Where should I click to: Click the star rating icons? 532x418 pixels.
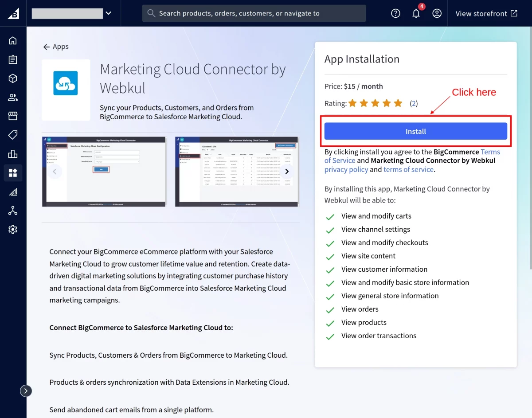pos(375,103)
